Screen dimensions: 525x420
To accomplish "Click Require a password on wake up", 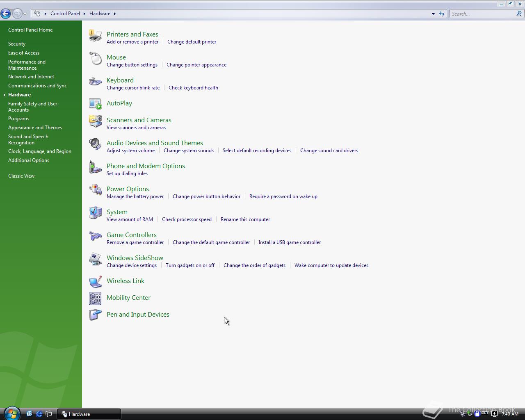I will pyautogui.click(x=283, y=196).
